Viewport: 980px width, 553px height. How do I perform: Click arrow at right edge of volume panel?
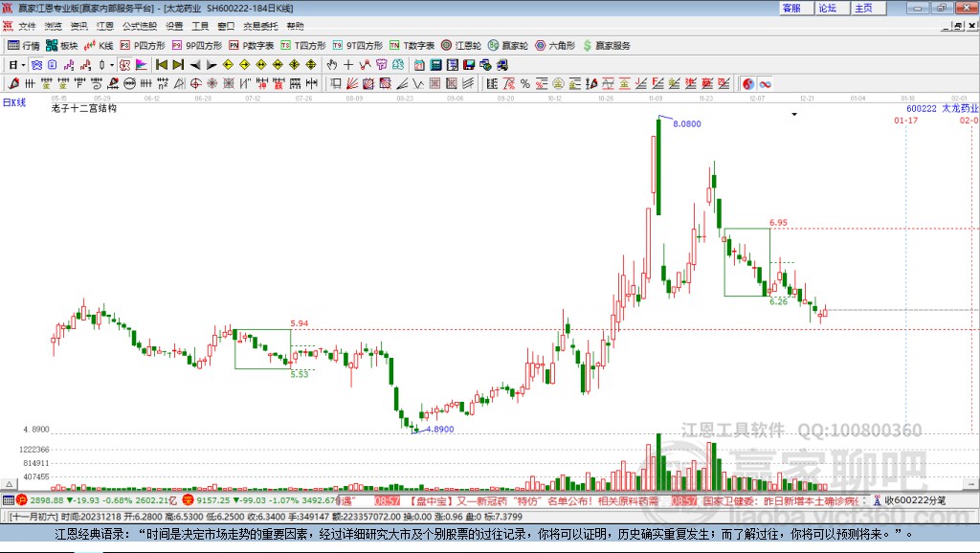tap(971, 484)
